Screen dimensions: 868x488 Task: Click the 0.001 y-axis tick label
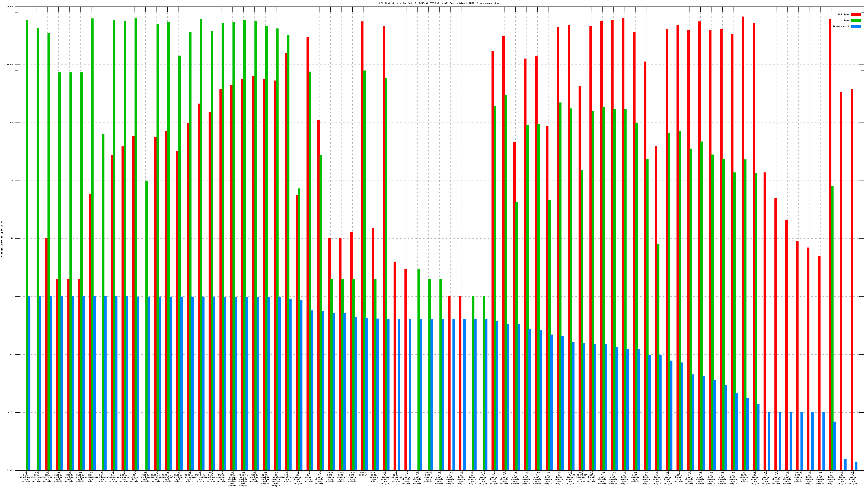11,470
